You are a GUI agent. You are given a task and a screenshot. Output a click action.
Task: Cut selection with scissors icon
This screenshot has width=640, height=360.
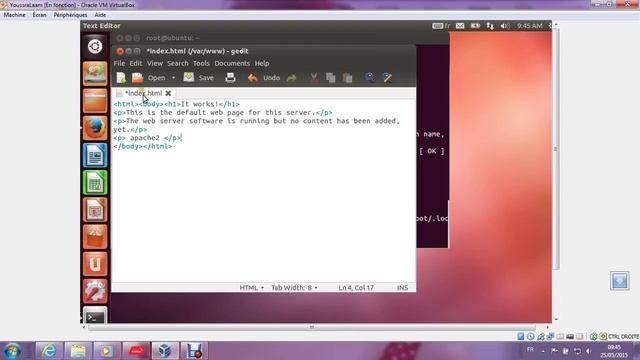(x=314, y=78)
